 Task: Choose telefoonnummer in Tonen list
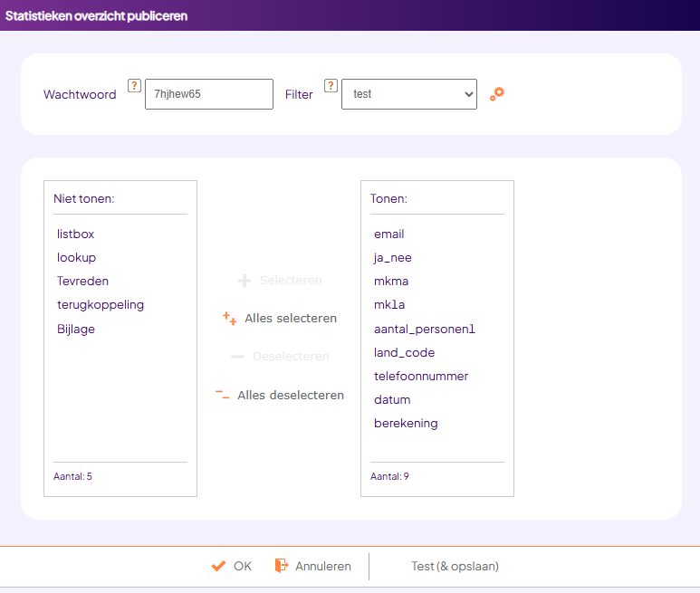click(x=421, y=376)
